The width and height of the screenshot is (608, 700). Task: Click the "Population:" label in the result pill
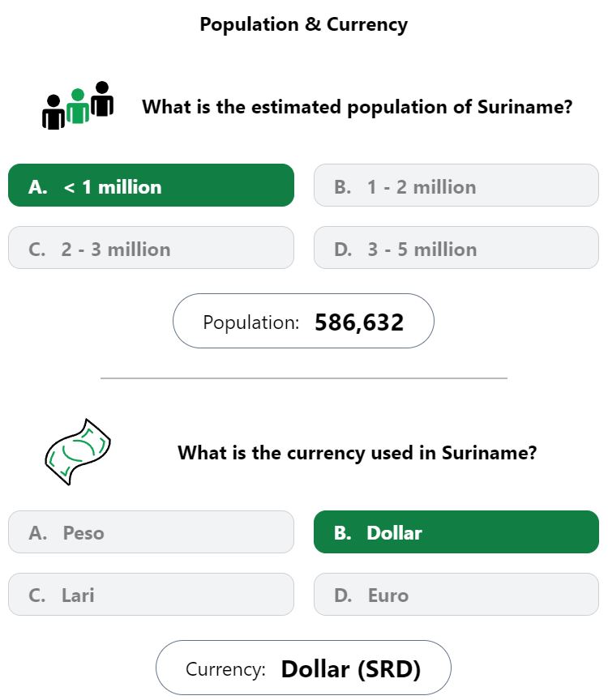[251, 322]
